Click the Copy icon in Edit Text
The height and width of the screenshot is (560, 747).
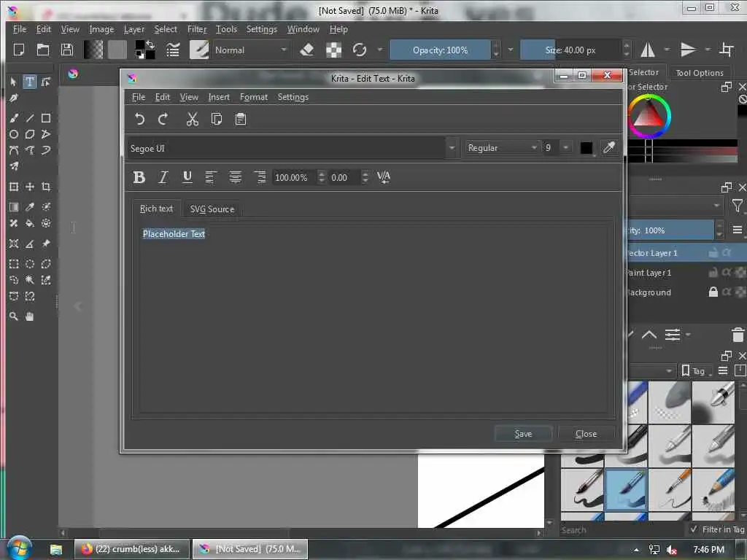click(x=216, y=119)
